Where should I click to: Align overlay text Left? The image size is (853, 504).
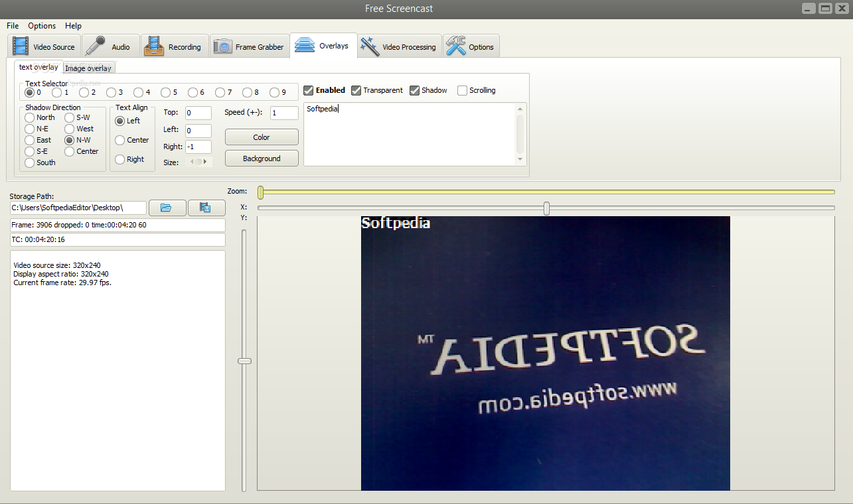coord(120,121)
